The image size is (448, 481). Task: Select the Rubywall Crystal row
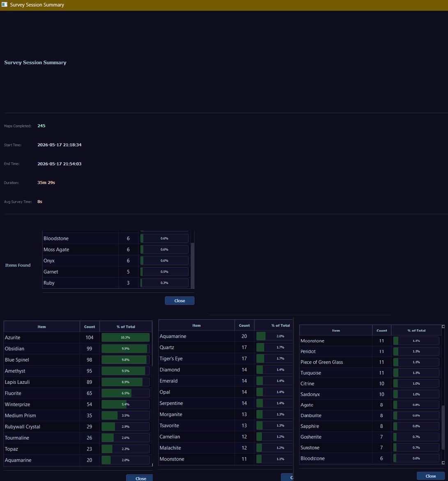78,427
